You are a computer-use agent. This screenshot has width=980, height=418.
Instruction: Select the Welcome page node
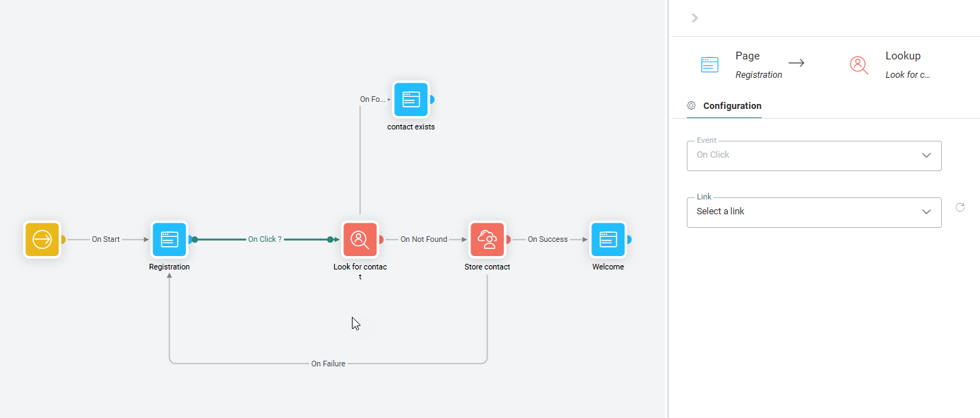tap(608, 239)
